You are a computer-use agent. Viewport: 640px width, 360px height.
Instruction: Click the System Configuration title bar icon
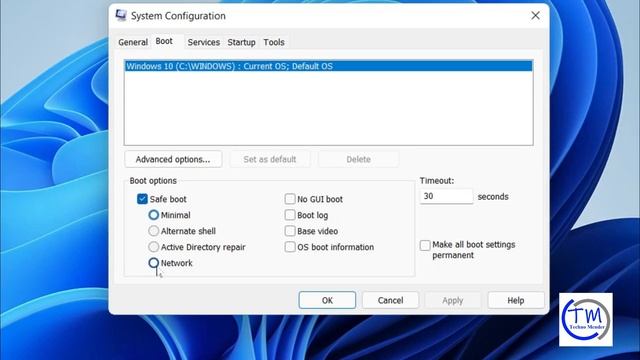(x=121, y=15)
